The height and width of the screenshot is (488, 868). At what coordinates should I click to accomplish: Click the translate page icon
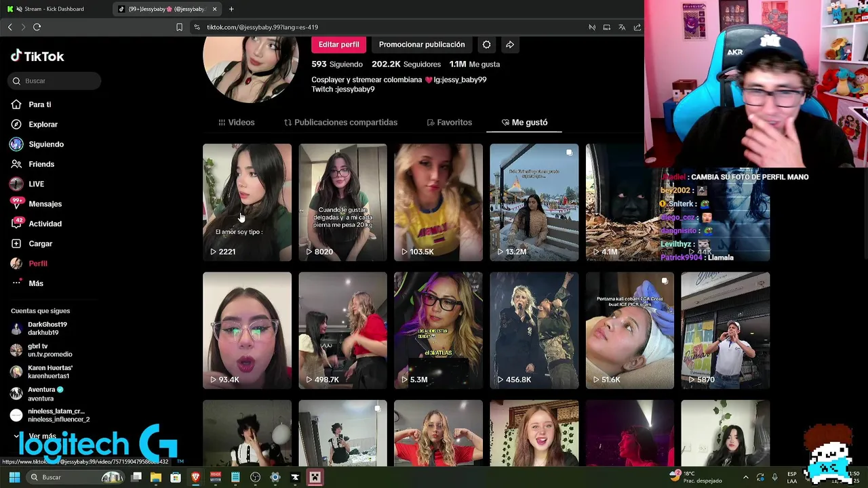[622, 27]
